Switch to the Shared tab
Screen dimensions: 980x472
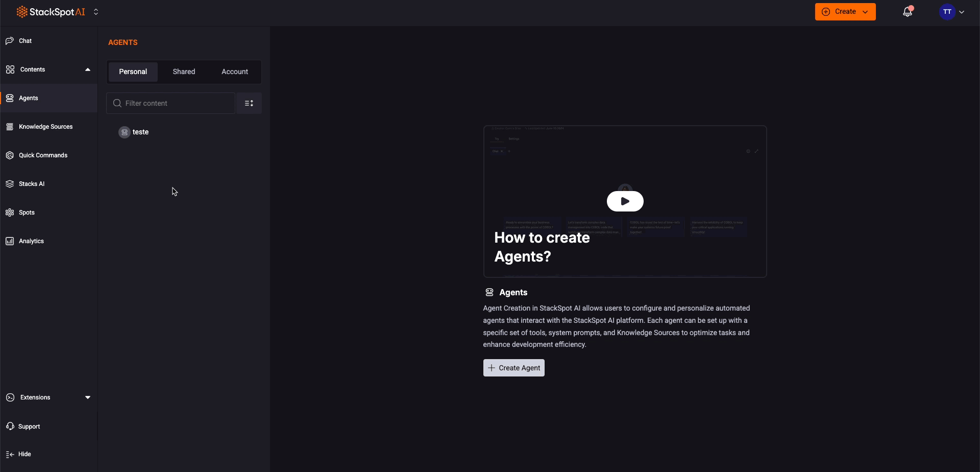click(x=184, y=72)
